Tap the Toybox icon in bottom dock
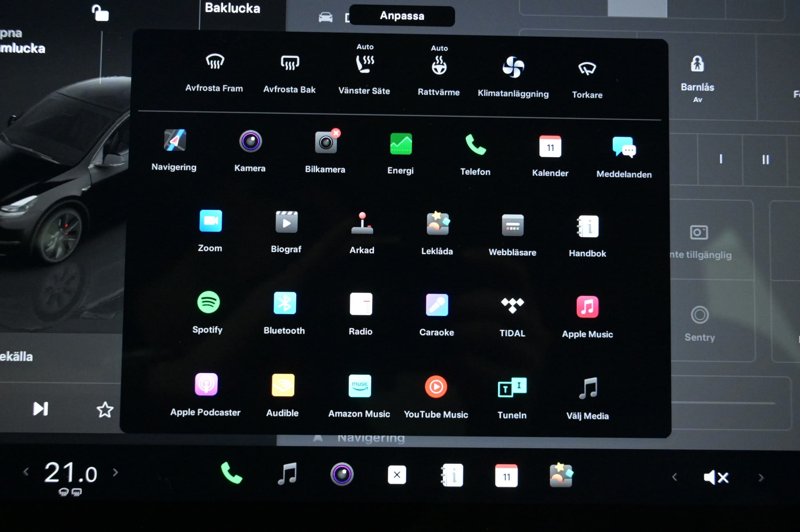 561,475
